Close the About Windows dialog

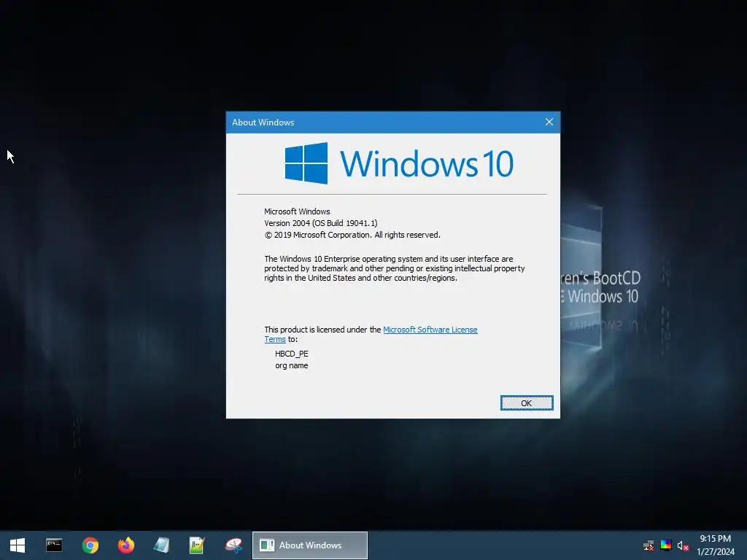click(549, 122)
